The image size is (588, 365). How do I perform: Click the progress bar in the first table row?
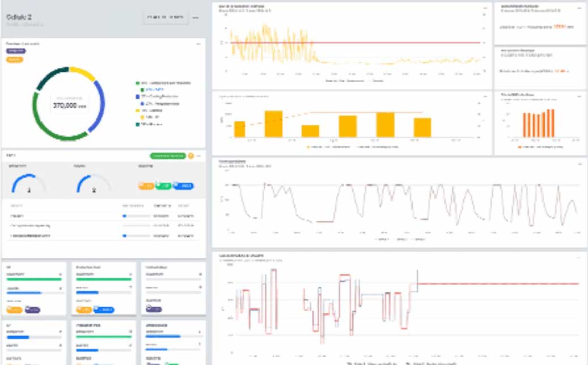tap(137, 216)
